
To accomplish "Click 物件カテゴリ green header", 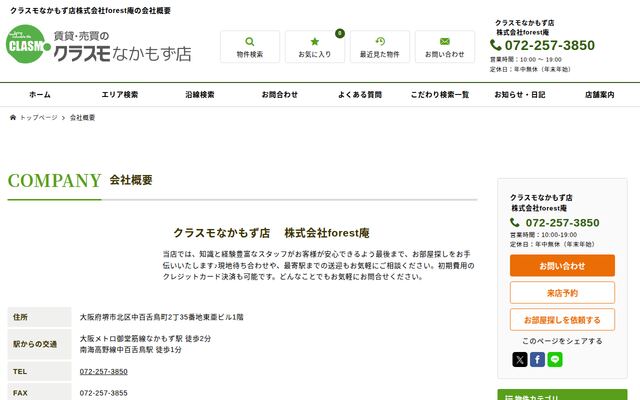I will coord(562,395).
